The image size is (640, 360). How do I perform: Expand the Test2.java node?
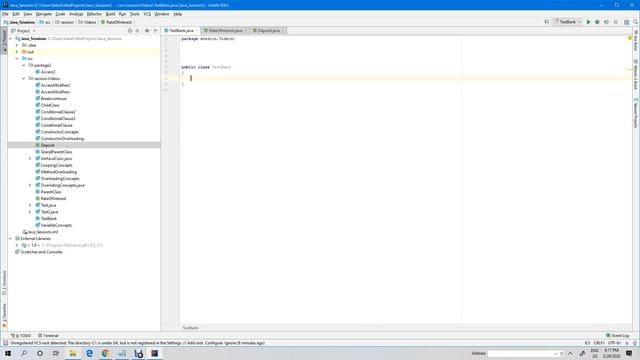30,212
